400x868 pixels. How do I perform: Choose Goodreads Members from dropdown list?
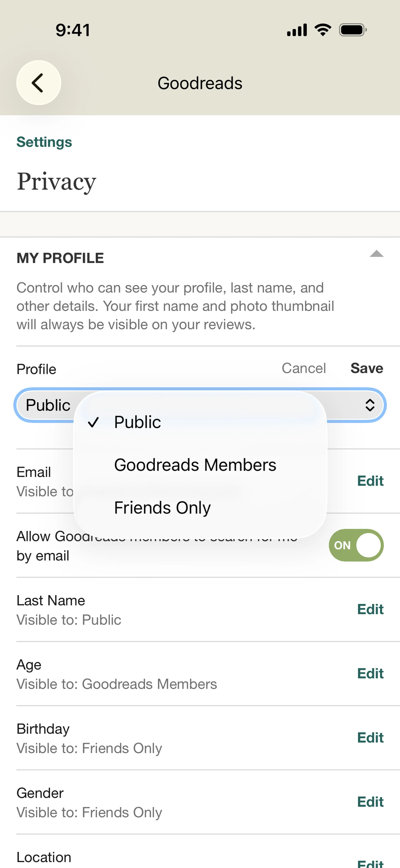pos(195,465)
